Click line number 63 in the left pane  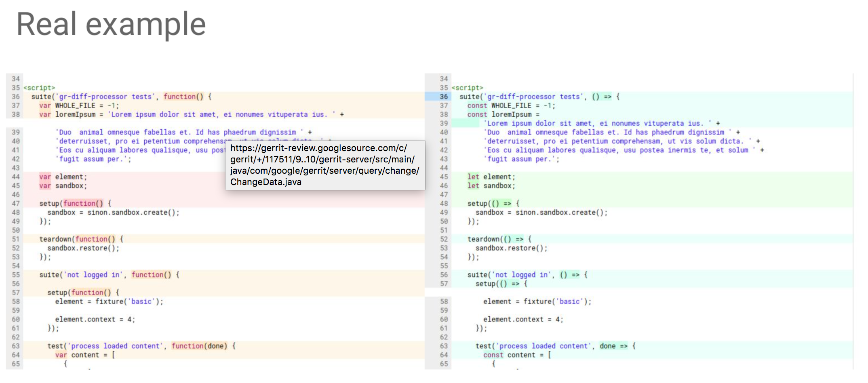16,346
